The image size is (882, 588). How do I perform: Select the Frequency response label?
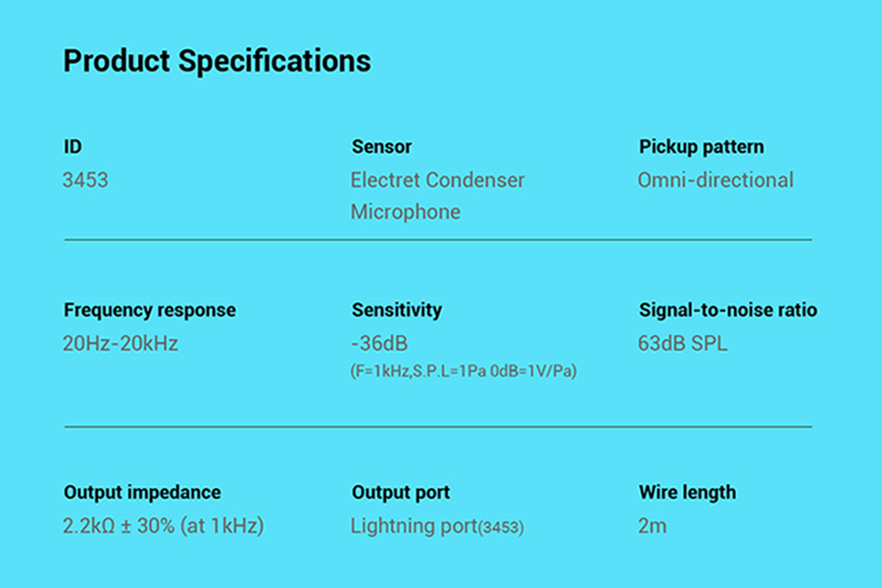click(x=150, y=310)
